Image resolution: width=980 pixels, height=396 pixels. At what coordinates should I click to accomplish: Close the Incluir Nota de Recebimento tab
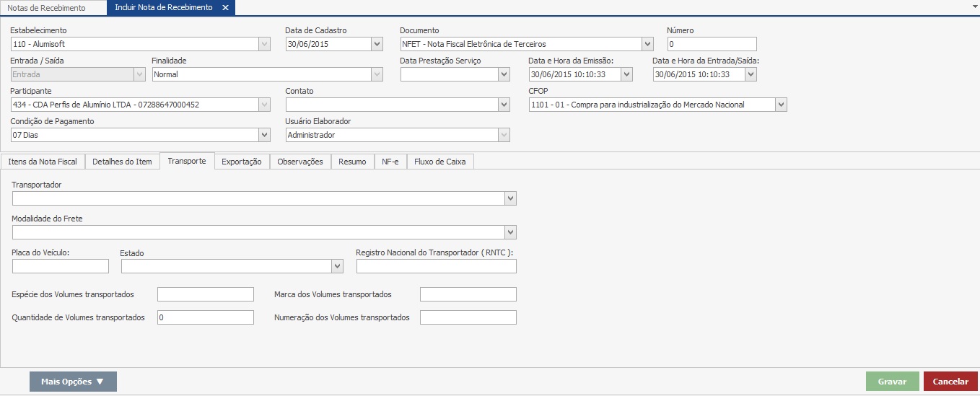tap(225, 8)
